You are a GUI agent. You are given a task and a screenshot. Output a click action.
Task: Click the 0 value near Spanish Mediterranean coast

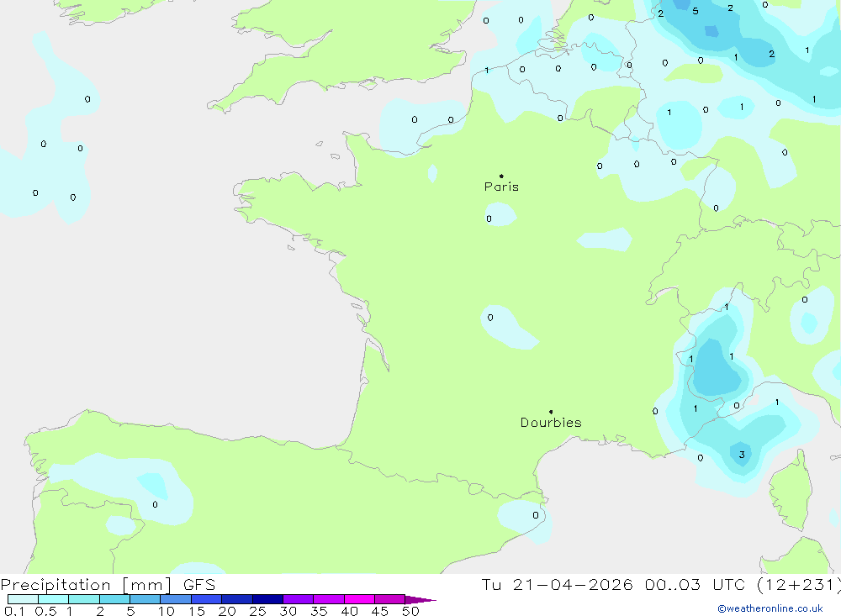pyautogui.click(x=535, y=515)
